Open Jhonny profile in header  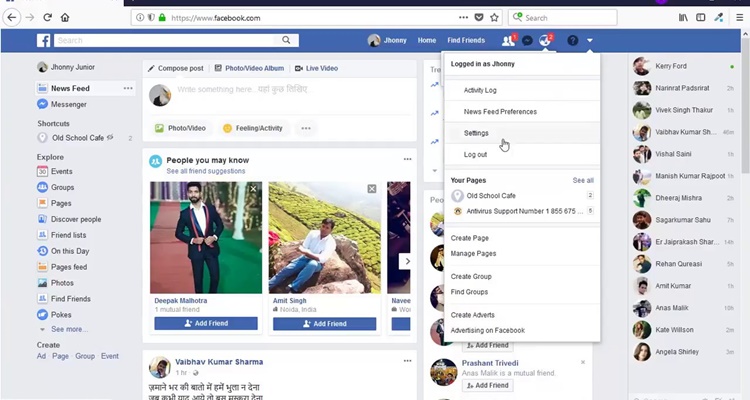[x=387, y=41]
